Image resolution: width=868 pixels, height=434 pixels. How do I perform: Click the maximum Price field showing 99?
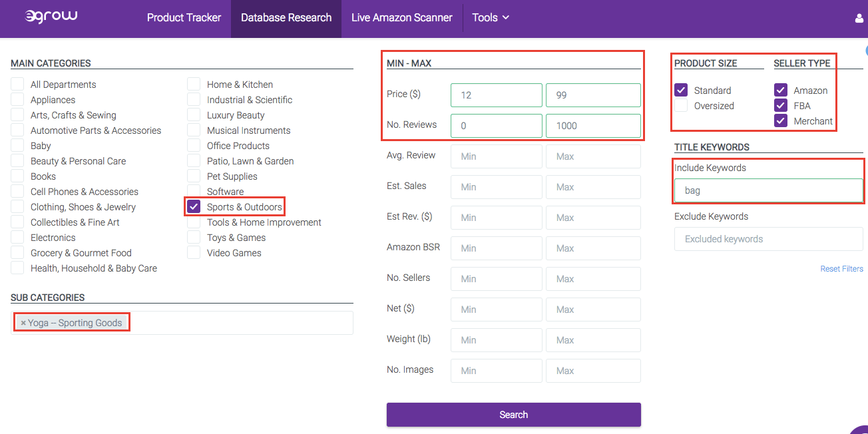coord(592,95)
